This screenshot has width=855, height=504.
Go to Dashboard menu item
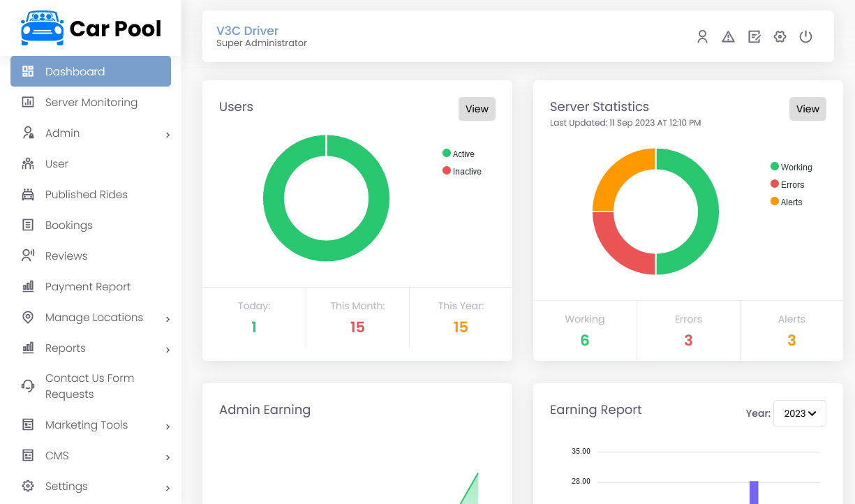pos(91,71)
